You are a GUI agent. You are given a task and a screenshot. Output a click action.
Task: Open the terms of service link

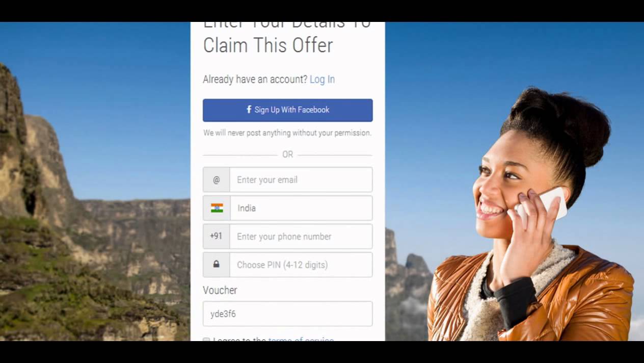tap(301, 339)
